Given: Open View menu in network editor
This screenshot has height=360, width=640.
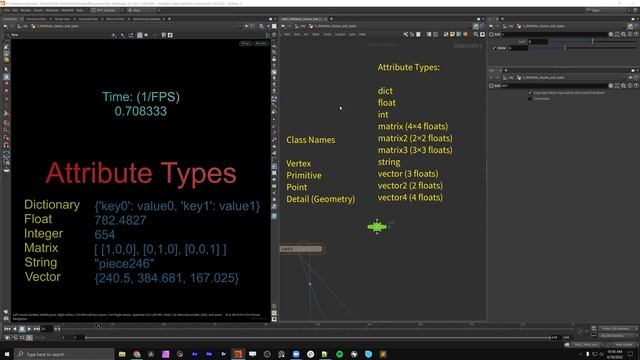Looking at the screenshot, I should coord(316,34).
